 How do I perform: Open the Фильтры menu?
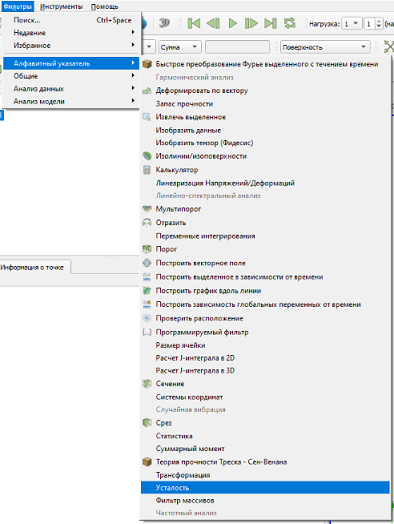click(x=18, y=6)
